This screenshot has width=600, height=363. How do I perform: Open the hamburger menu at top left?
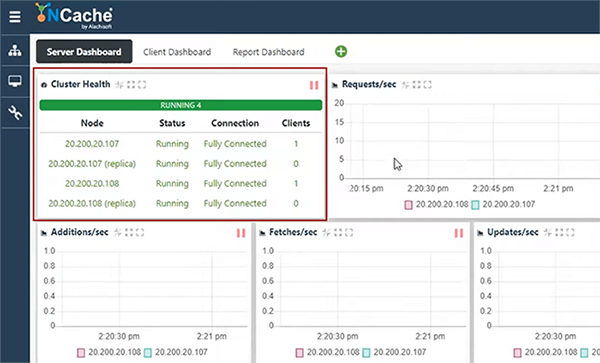[x=15, y=17]
